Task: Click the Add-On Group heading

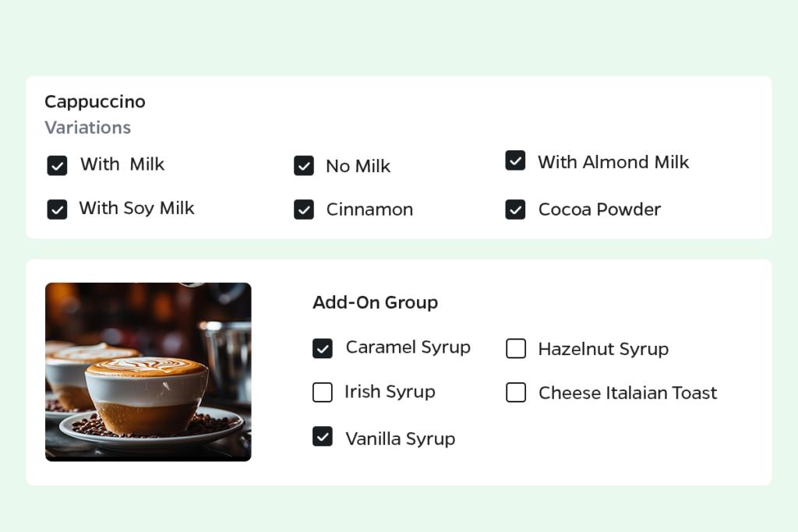Action: (x=375, y=302)
